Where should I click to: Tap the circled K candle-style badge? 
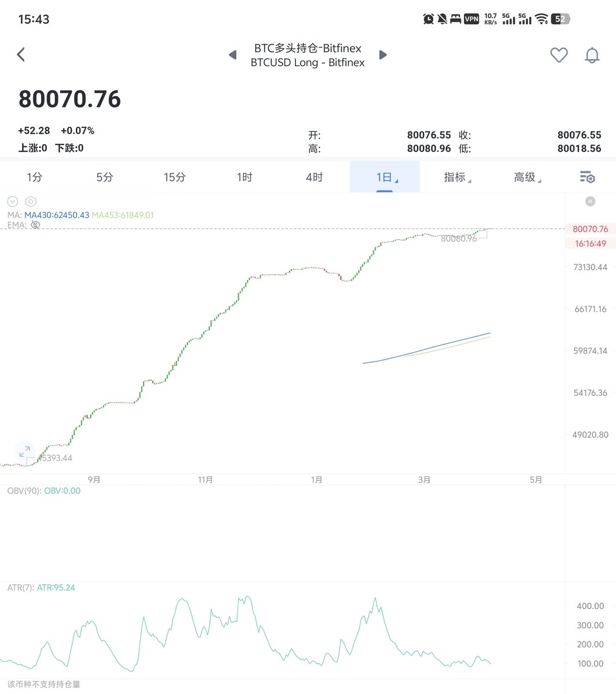tap(590, 201)
